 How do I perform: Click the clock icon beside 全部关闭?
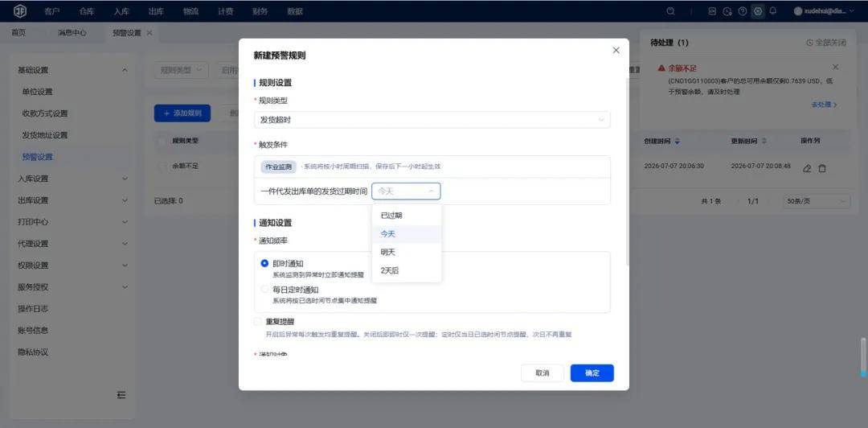pyautogui.click(x=810, y=43)
